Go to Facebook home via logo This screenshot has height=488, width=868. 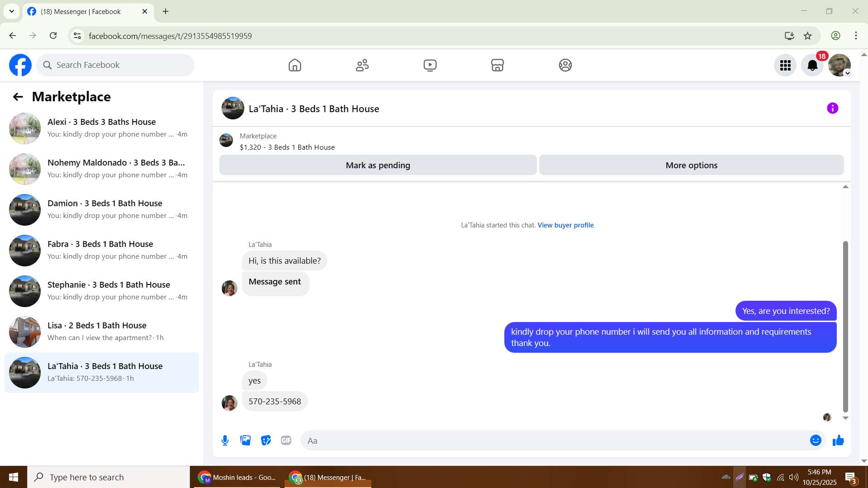20,65
